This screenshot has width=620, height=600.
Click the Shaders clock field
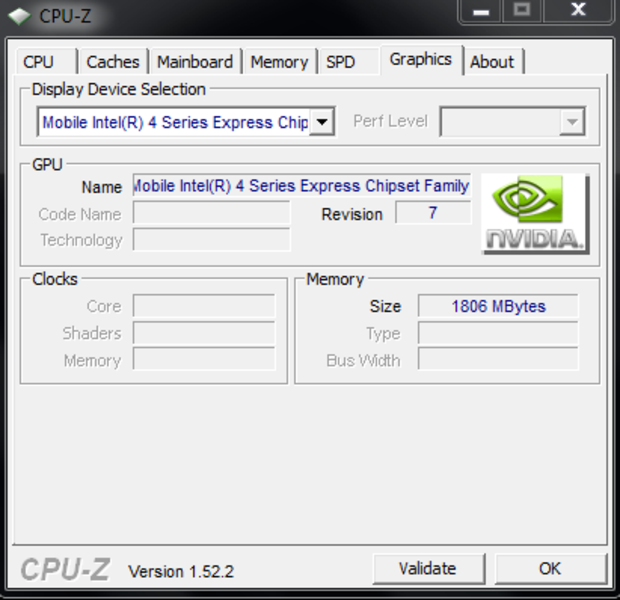point(204,333)
